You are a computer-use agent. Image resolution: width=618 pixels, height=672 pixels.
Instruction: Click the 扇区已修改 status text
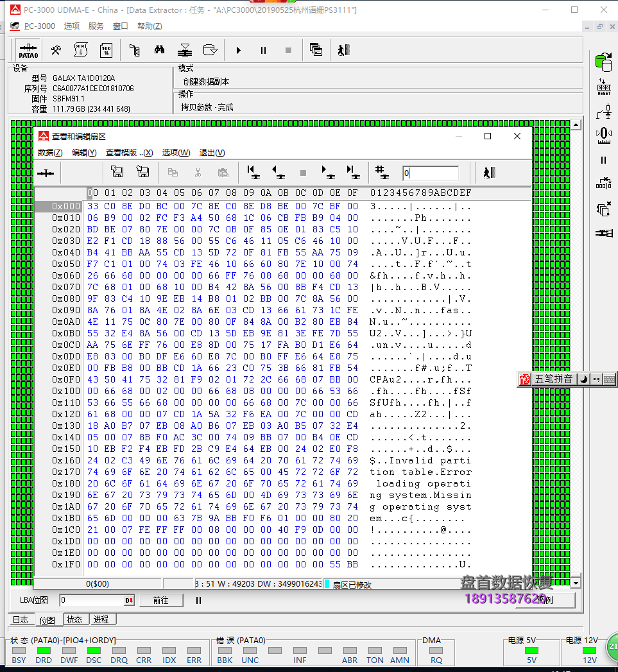point(352,585)
